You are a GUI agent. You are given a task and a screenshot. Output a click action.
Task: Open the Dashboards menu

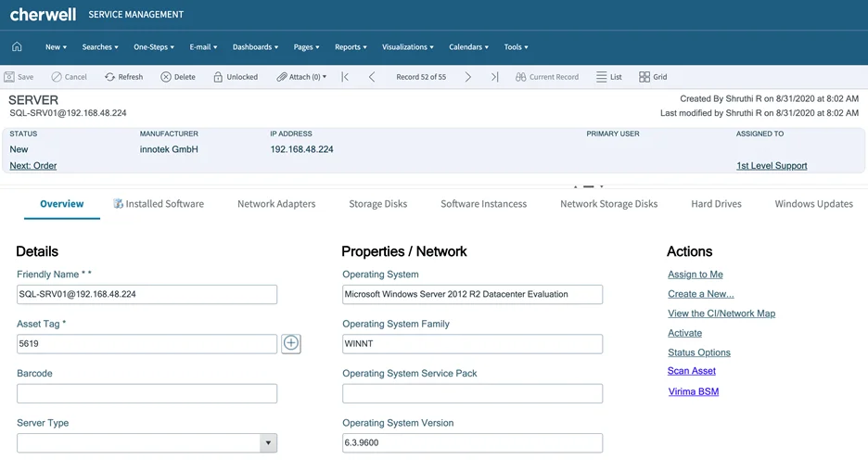(x=255, y=47)
